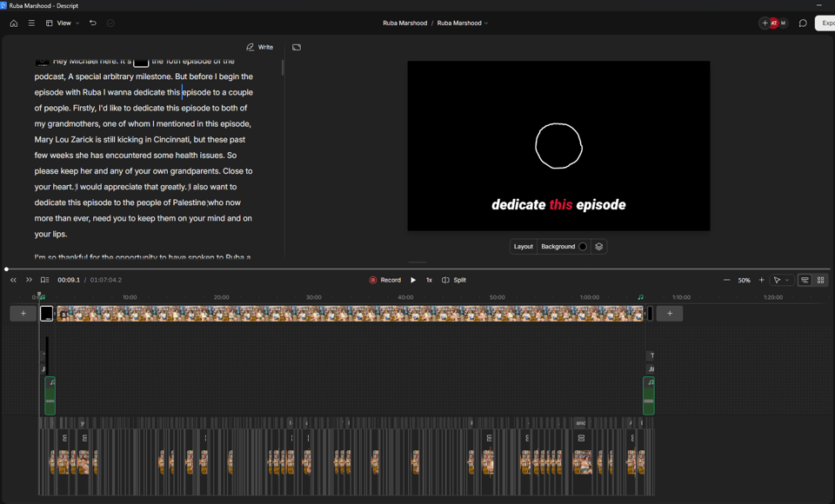This screenshot has height=504, width=835.
Task: Jump to previous marker
Action: pos(13,280)
